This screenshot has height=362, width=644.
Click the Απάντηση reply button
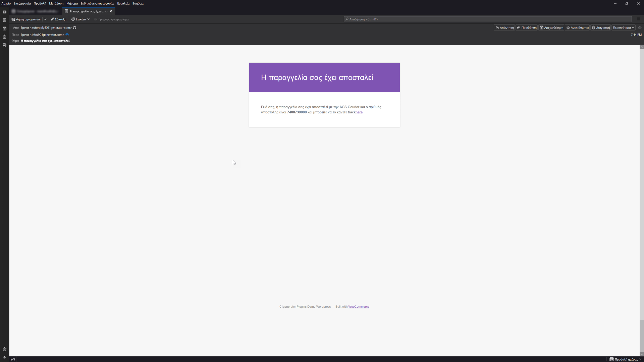pyautogui.click(x=504, y=27)
